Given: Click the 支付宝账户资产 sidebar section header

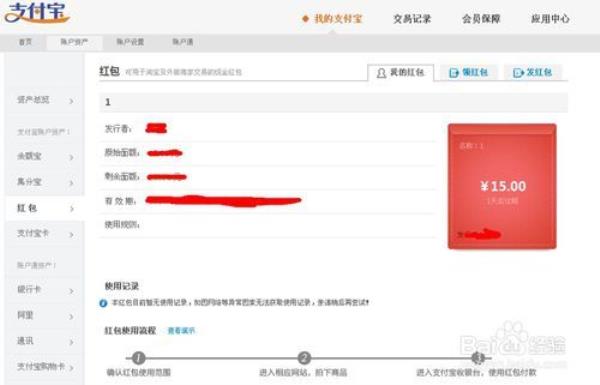Looking at the screenshot, I should [43, 132].
